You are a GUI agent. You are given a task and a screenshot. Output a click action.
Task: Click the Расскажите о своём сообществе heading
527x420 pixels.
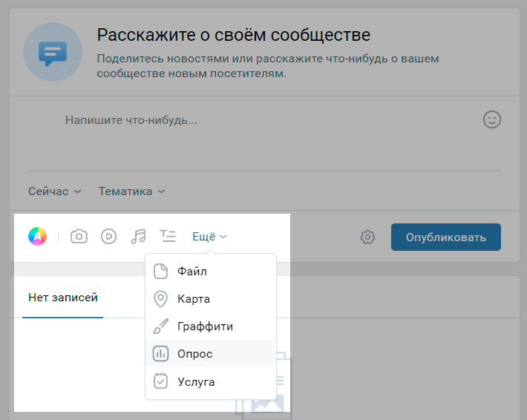click(233, 35)
